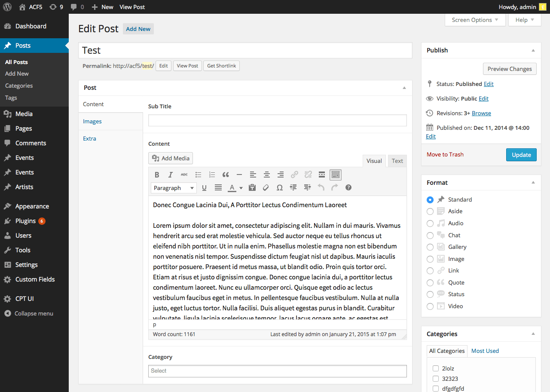
Task: Open the Paragraph style dropdown
Action: (x=173, y=188)
